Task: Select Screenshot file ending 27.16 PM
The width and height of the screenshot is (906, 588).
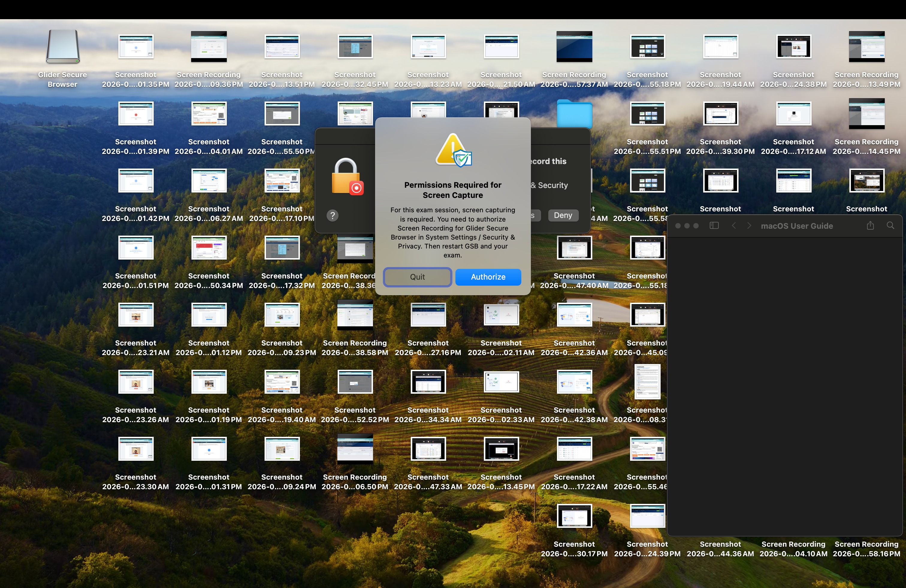Action: coord(428,314)
